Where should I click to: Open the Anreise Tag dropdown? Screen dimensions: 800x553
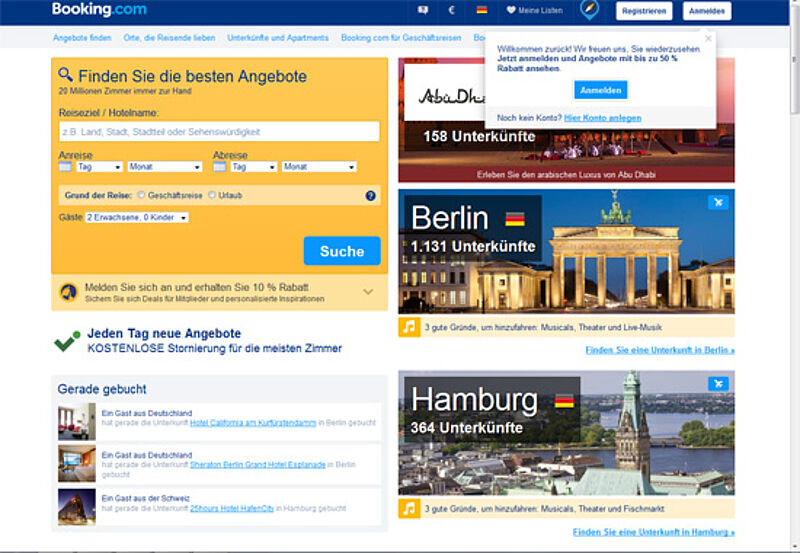tap(99, 167)
